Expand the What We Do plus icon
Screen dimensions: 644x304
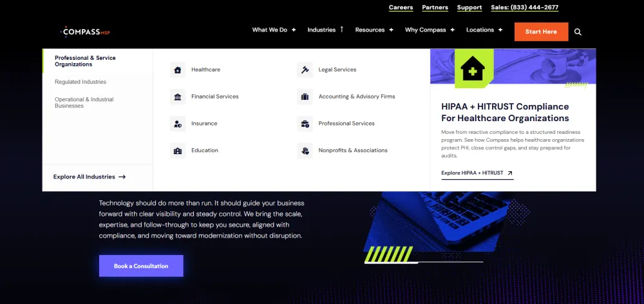coord(294,30)
